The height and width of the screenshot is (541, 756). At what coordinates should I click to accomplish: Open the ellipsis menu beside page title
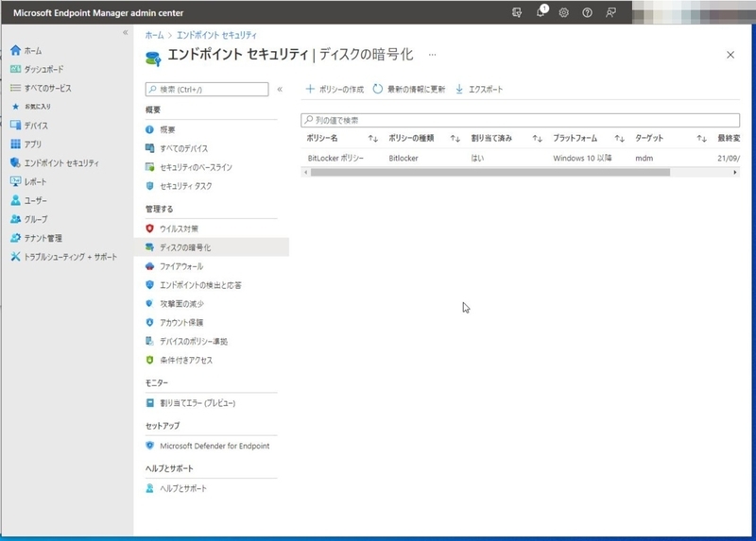click(433, 55)
